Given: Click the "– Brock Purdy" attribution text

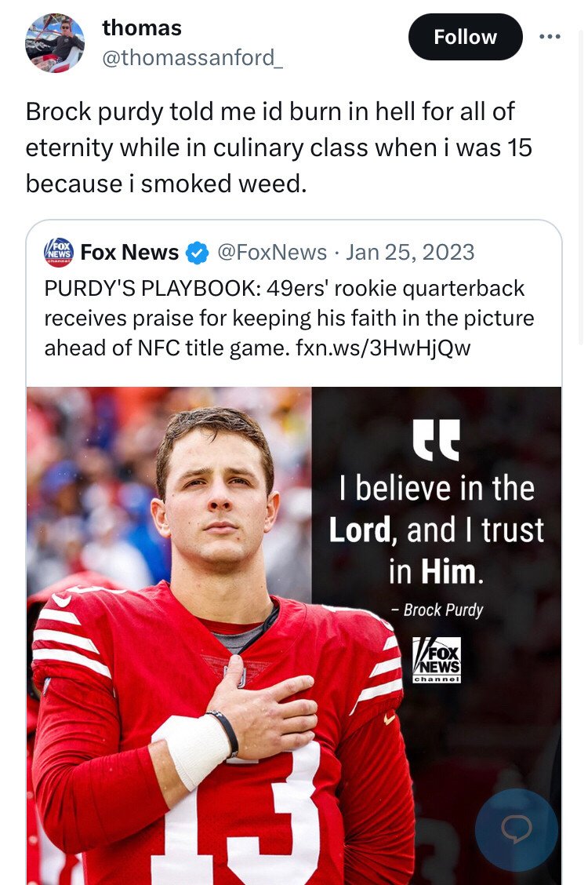Looking at the screenshot, I should click(x=437, y=610).
